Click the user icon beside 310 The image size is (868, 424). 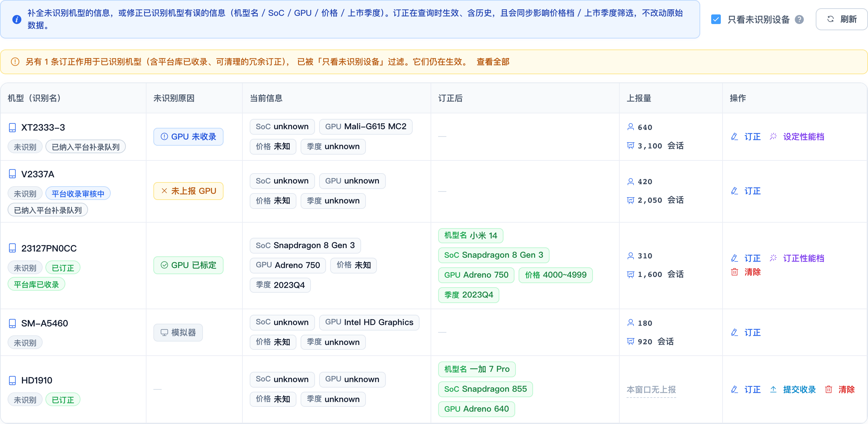click(631, 256)
